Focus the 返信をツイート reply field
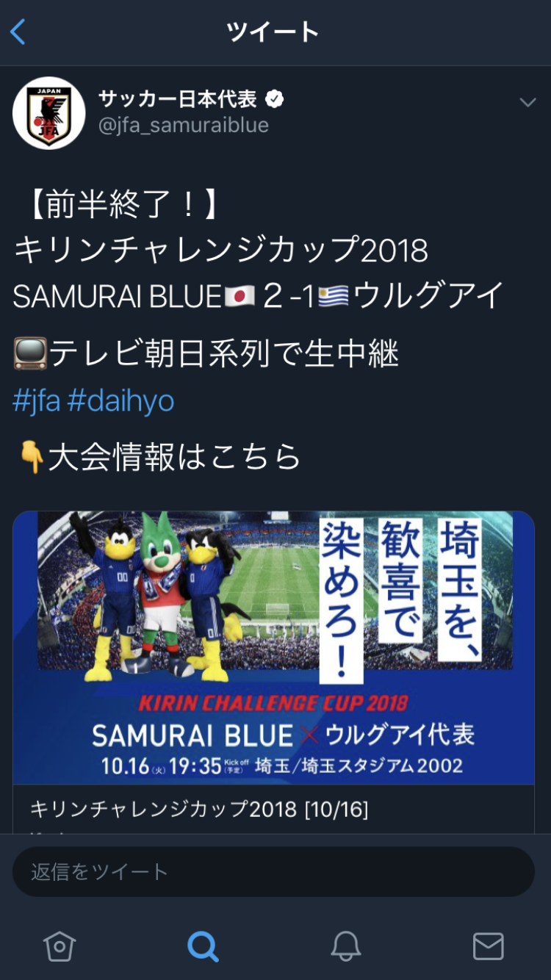The height and width of the screenshot is (980, 551). (x=273, y=871)
